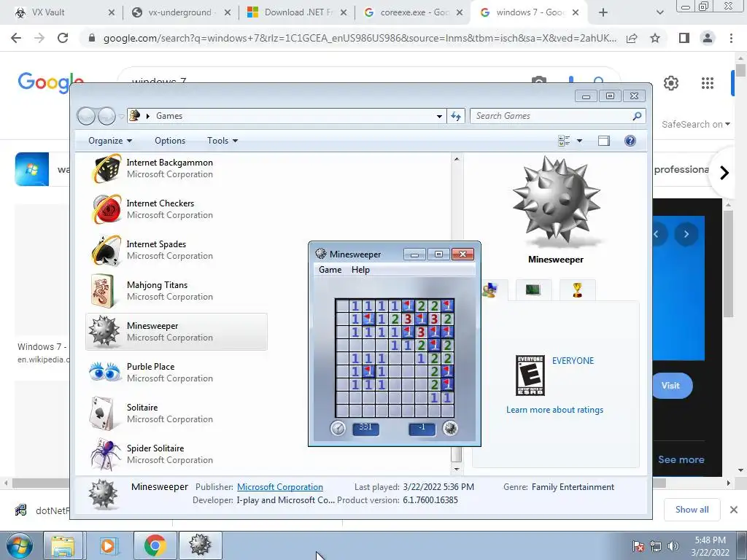Toggle the Chrome side panel icon

(684, 38)
